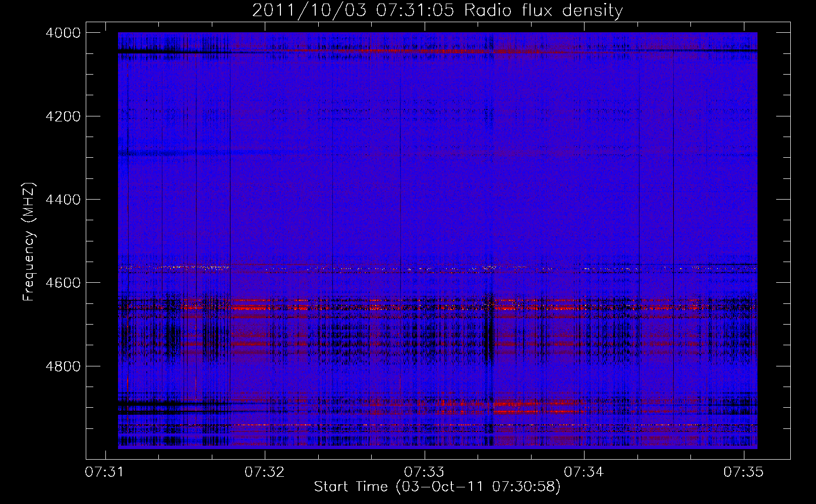Click the x-axis label 'Start Time (03-Oct-11 07:30:58)'
The height and width of the screenshot is (504, 816).
pos(437,486)
